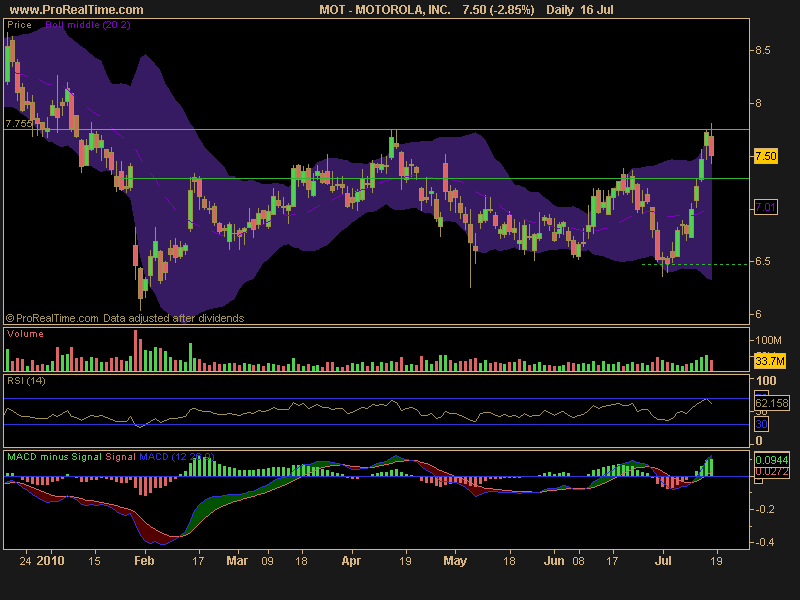
Task: Select the MOT - MOTOROLA, INC. chart title
Action: [x=385, y=10]
